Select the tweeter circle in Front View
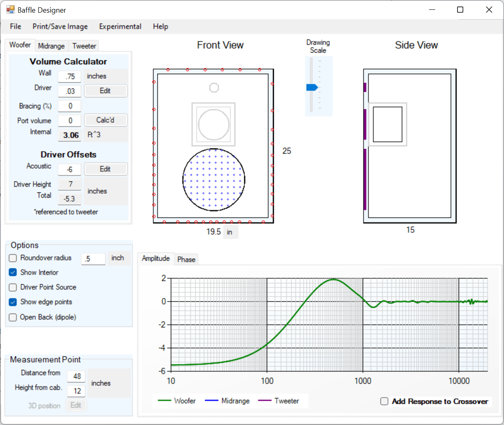The height and width of the screenshot is (425, 504). 214,88
